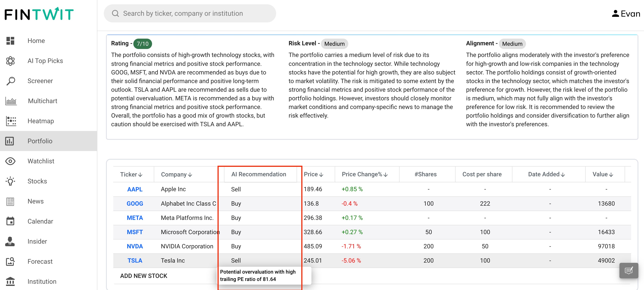This screenshot has height=290, width=644.
Task: Open the TSLA ticker link
Action: pyautogui.click(x=135, y=260)
